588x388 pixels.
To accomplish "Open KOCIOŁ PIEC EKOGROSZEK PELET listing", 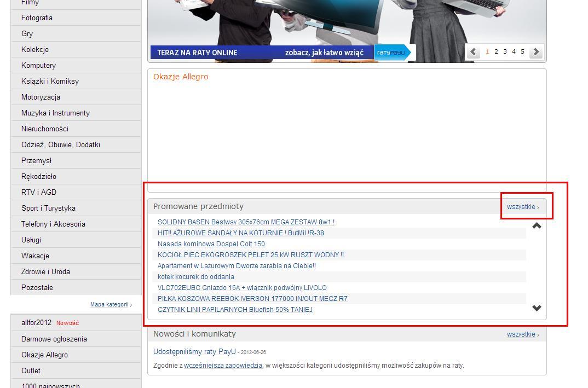I will pos(251,254).
